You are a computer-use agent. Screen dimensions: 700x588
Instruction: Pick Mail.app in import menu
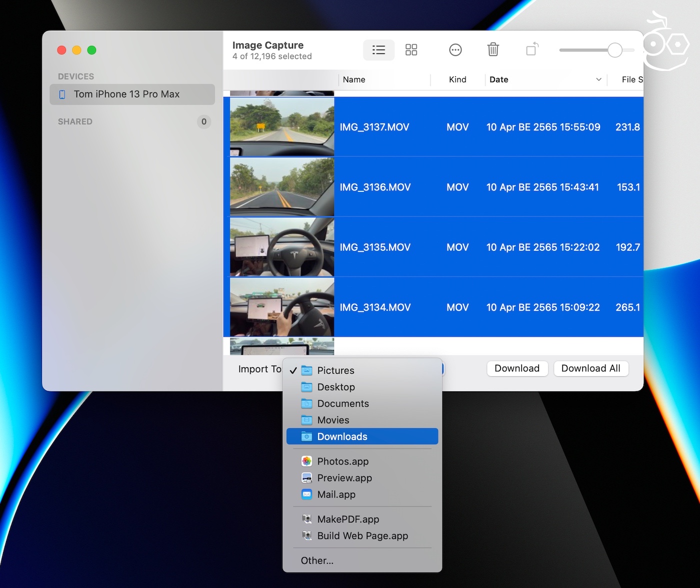coord(336,494)
